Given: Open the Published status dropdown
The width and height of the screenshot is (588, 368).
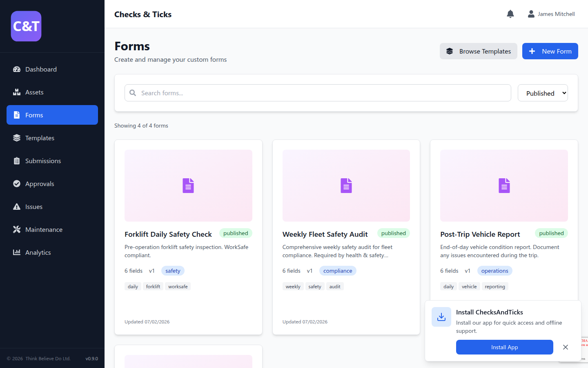Looking at the screenshot, I should (x=543, y=93).
